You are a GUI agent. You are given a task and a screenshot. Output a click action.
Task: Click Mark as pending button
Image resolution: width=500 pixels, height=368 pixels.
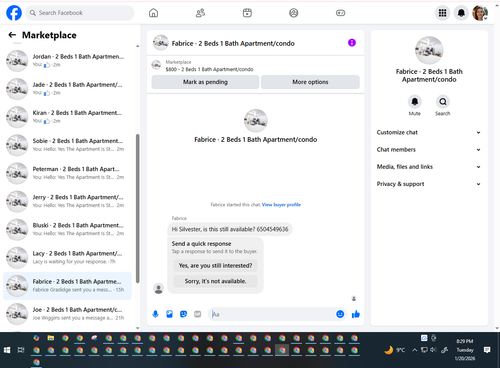[x=205, y=82]
